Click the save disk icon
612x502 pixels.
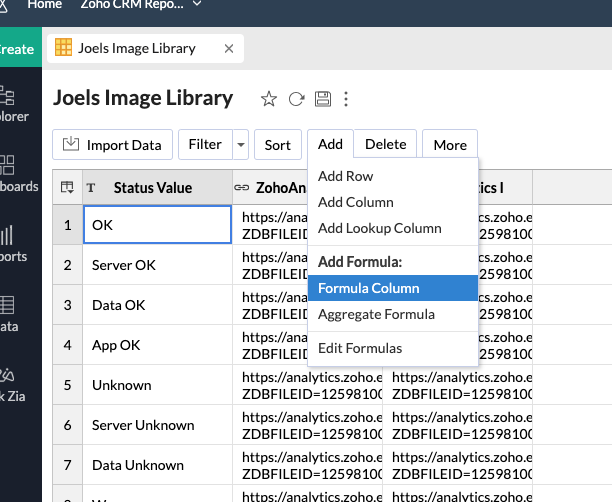[x=322, y=98]
